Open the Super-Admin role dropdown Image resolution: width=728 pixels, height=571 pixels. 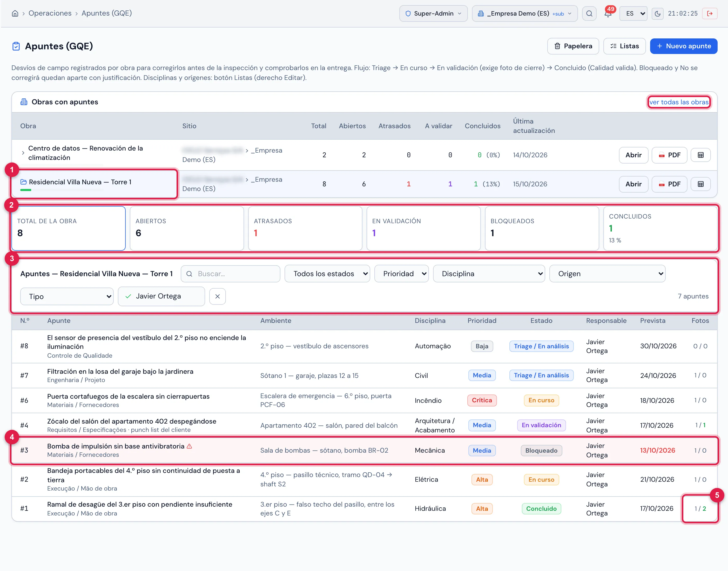[x=433, y=14]
